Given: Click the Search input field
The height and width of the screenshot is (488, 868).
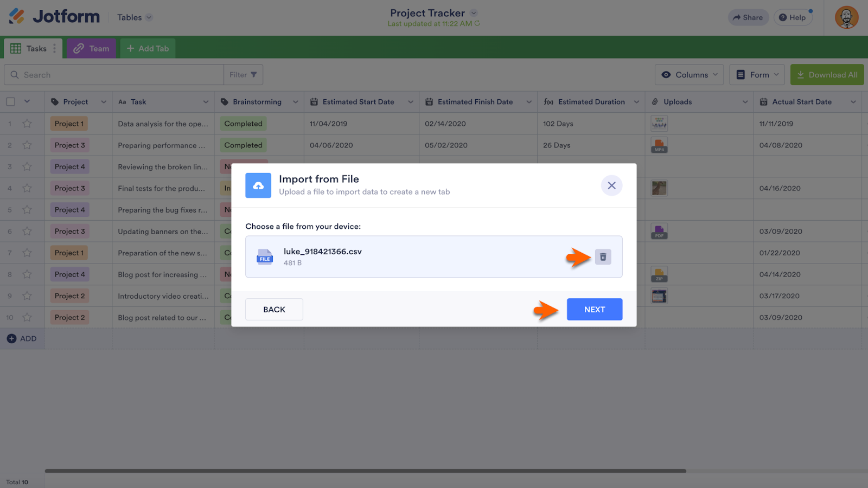Looking at the screenshot, I should click(x=114, y=75).
